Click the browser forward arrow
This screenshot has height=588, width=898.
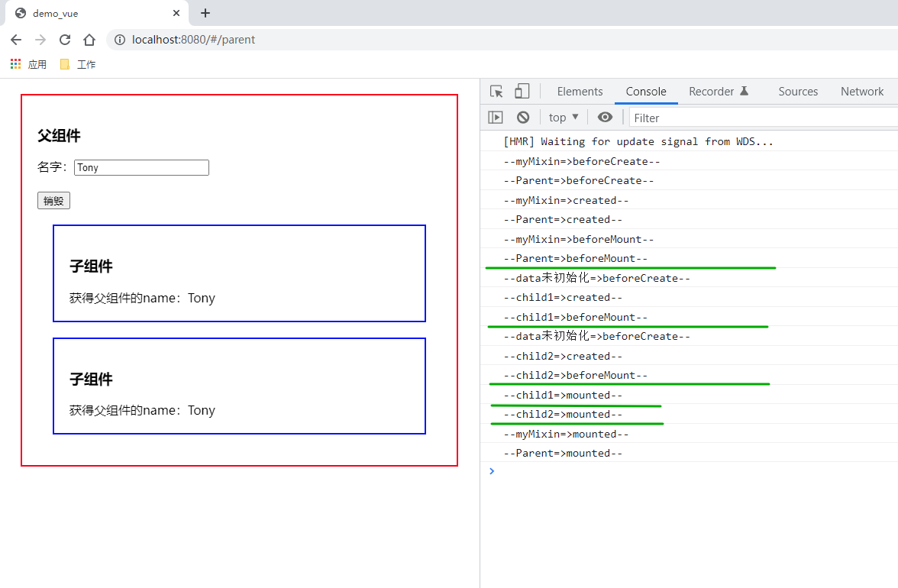[x=40, y=40]
